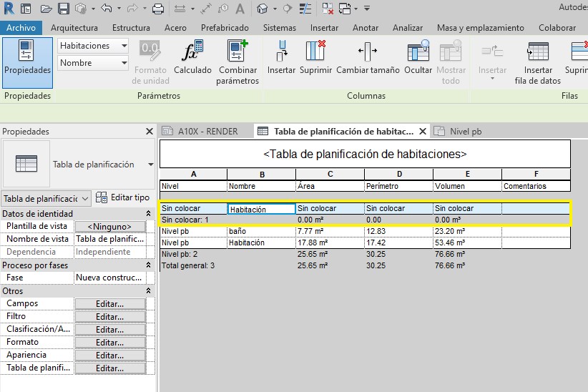Click the Print icon in quick access toolbar
Screen dimensions: 588x392
click(x=158, y=9)
